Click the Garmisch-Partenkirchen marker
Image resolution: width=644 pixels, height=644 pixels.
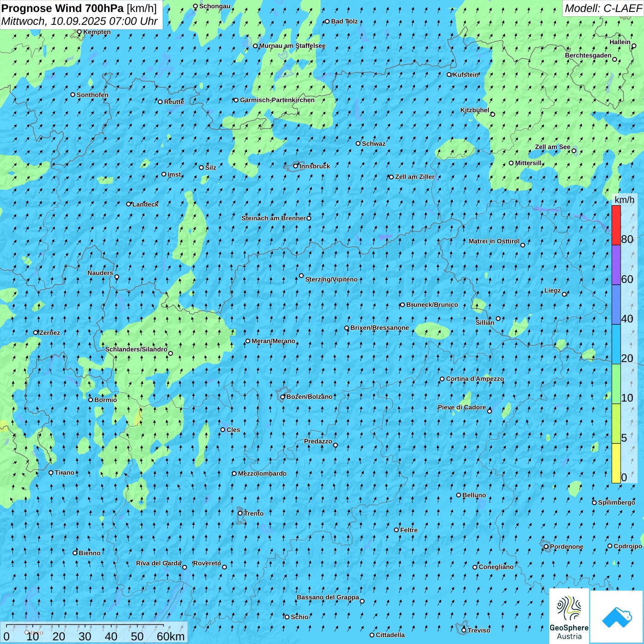[x=236, y=100]
